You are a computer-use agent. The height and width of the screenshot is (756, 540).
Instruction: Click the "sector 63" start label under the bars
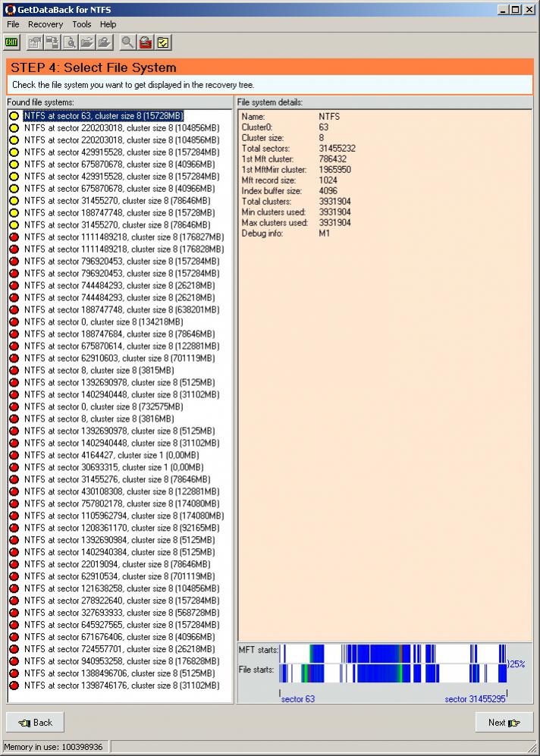pyautogui.click(x=297, y=698)
